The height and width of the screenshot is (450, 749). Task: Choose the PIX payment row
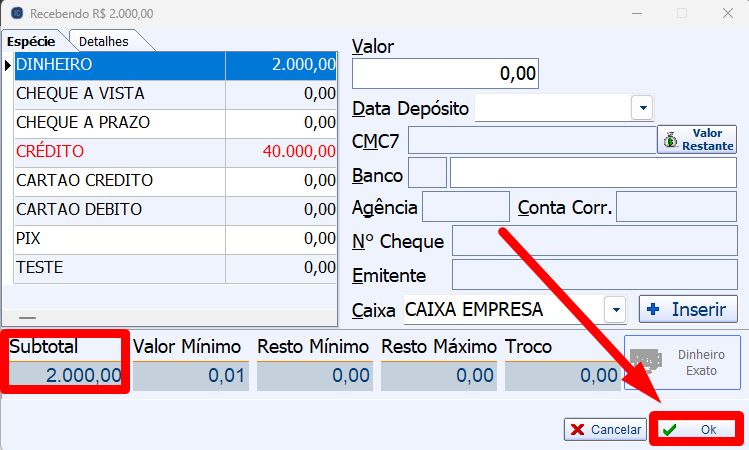click(120, 239)
